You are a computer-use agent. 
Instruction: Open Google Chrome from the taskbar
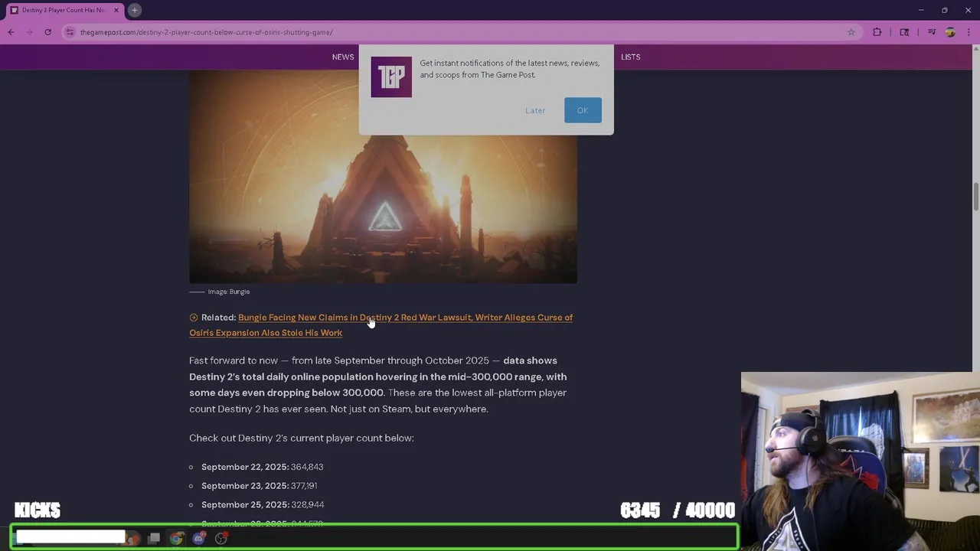pyautogui.click(x=177, y=538)
